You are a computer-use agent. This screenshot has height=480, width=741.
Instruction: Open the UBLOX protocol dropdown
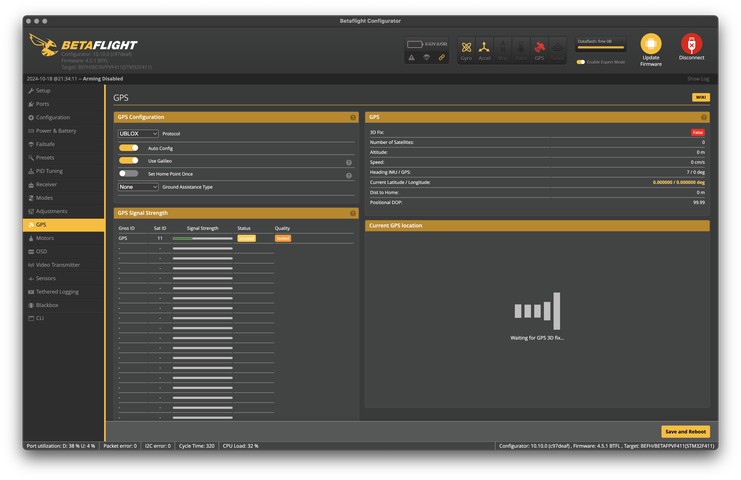(x=138, y=133)
